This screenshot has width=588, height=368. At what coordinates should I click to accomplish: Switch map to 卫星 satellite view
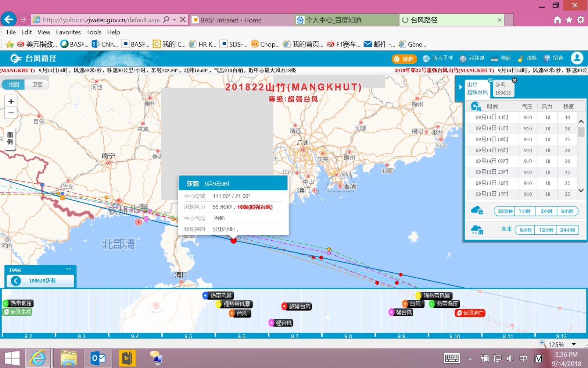(37, 85)
